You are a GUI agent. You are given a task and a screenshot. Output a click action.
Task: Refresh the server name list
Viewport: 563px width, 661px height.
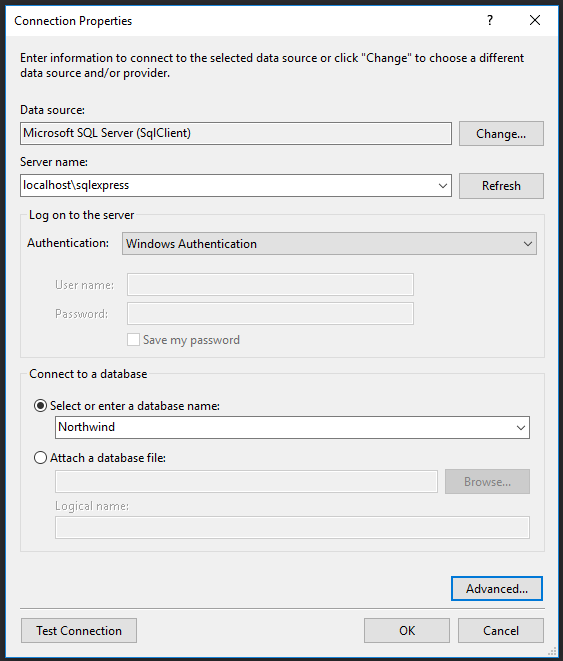pyautogui.click(x=501, y=186)
